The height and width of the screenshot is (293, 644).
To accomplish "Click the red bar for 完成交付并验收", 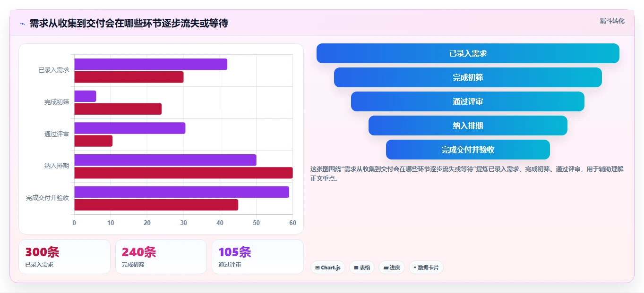I will tap(156, 205).
